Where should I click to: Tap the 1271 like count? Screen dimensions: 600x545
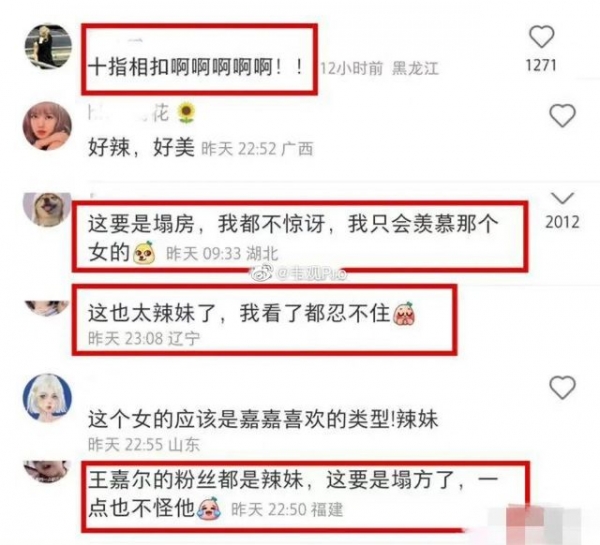click(x=541, y=65)
